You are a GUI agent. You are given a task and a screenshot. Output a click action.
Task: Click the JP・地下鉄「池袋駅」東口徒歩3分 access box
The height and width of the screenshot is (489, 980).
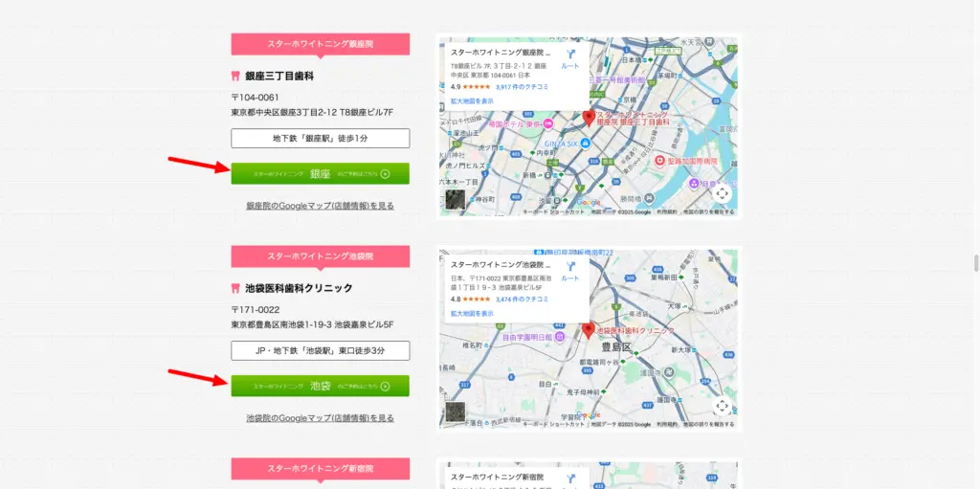tap(320, 350)
